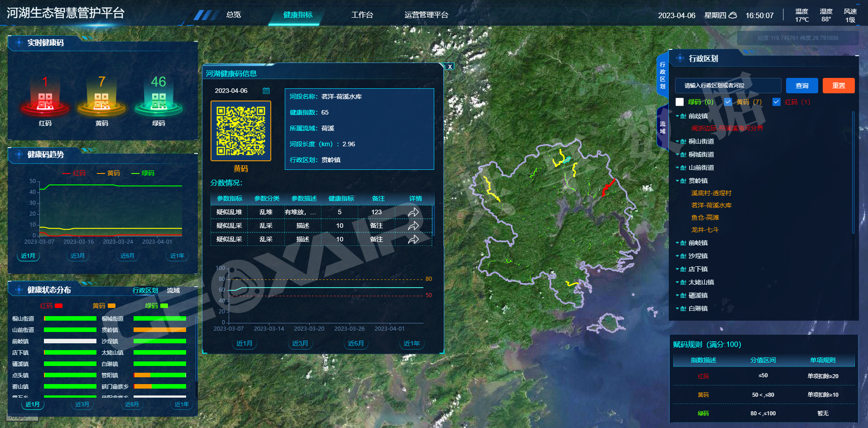Click the building icon beside 桐山街道

[x=683, y=141]
